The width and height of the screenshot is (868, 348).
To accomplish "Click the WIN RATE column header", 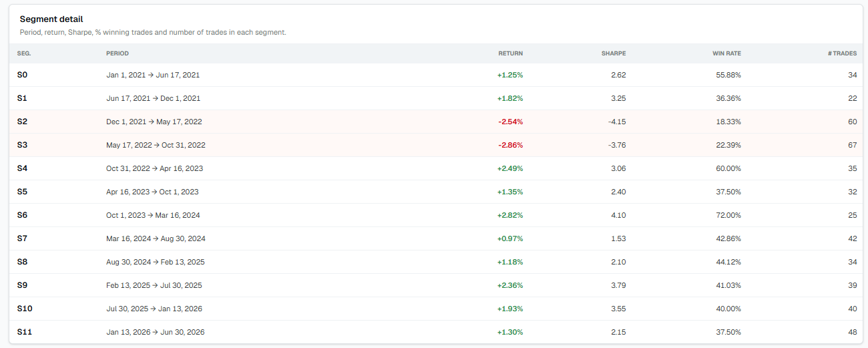I will (x=726, y=53).
